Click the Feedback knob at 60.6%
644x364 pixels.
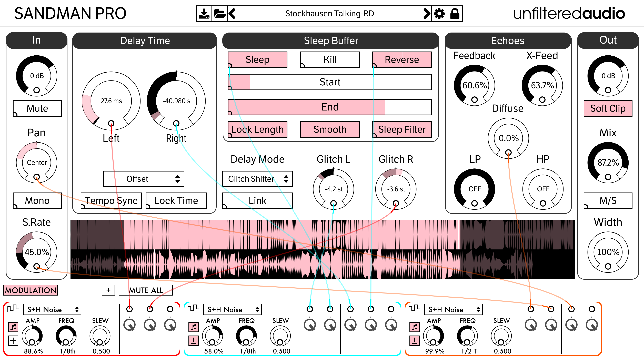[x=475, y=85]
